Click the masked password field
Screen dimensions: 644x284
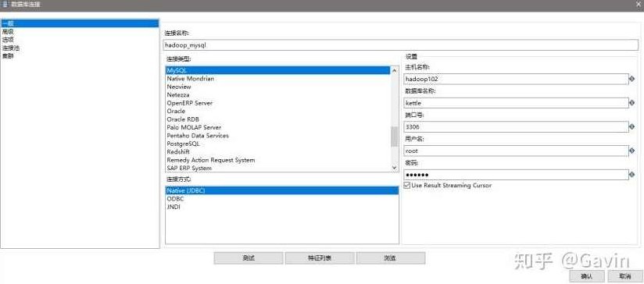[516, 175]
